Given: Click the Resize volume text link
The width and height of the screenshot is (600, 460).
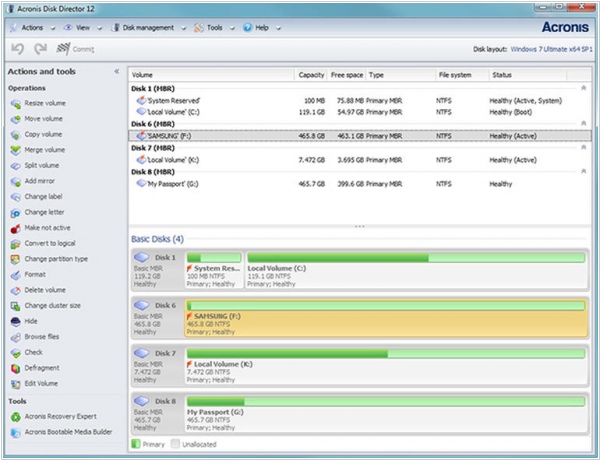Looking at the screenshot, I should (45, 103).
